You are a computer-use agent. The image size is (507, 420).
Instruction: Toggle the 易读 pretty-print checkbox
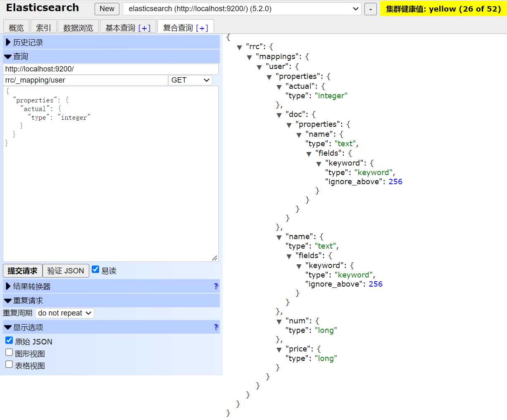click(x=95, y=269)
